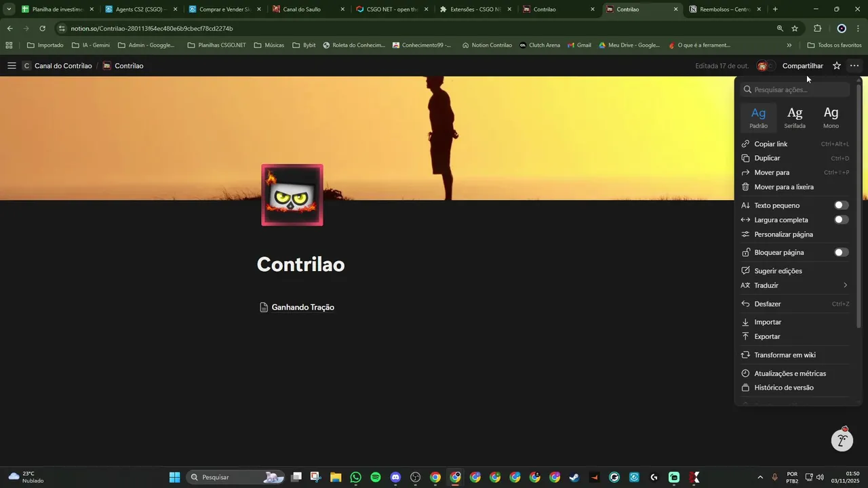
Task: Show more bookmarks with double chevron
Action: pyautogui.click(x=789, y=45)
